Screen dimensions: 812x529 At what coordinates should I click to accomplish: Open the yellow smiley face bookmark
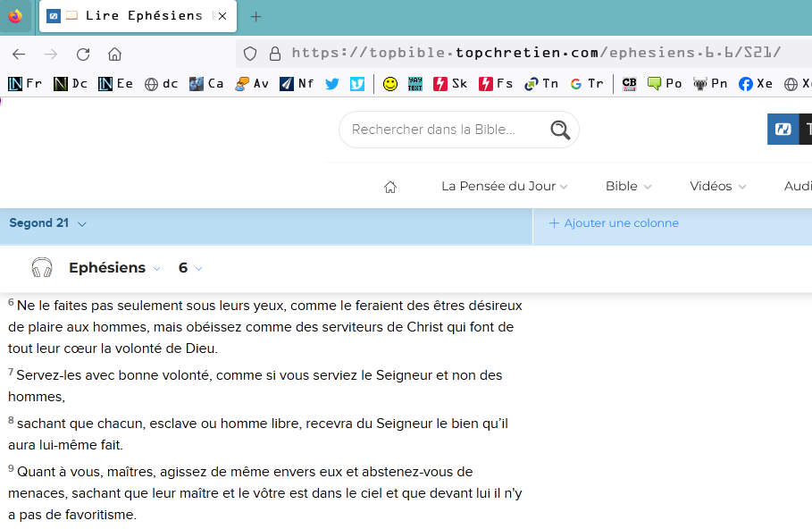tap(390, 84)
